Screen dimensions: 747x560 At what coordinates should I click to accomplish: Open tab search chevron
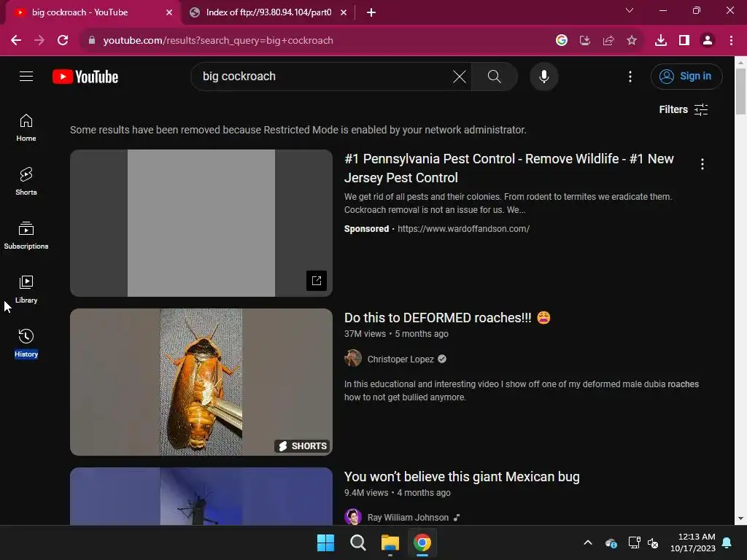click(x=630, y=10)
